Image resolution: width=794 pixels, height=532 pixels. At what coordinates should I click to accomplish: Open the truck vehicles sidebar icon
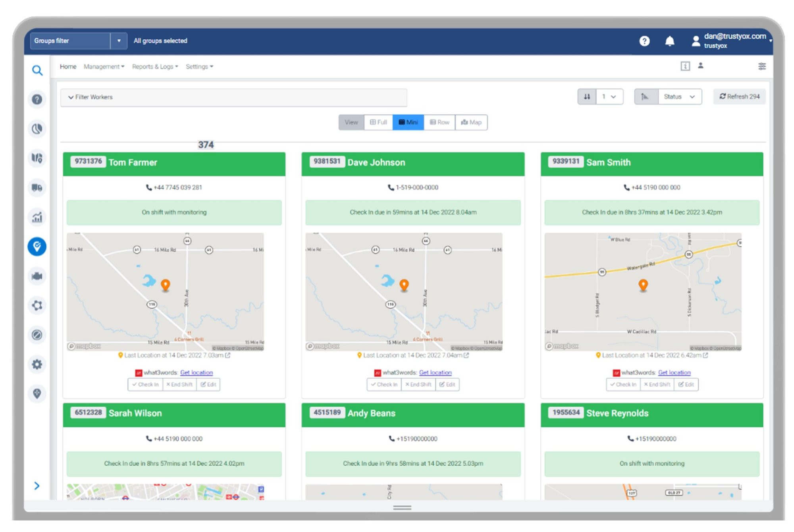point(37,187)
